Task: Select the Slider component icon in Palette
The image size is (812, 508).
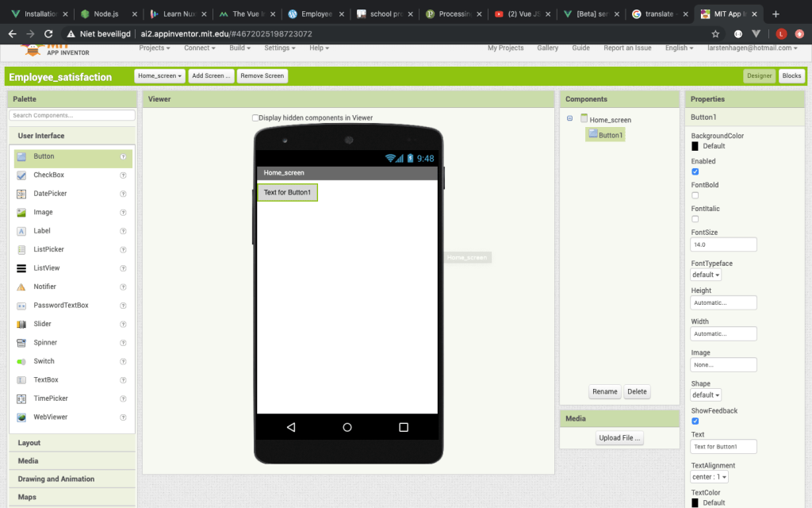Action: point(22,324)
